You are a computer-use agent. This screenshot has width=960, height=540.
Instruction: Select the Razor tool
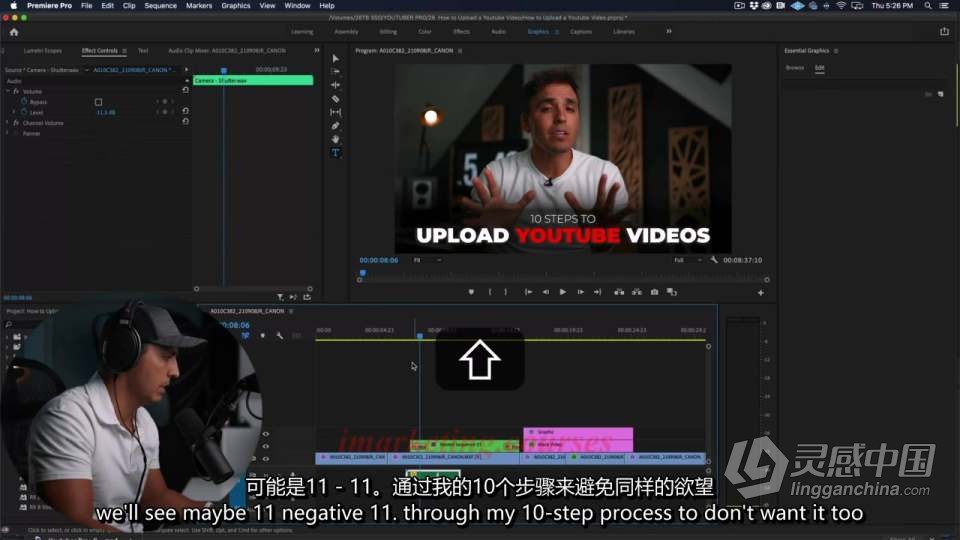(x=336, y=99)
